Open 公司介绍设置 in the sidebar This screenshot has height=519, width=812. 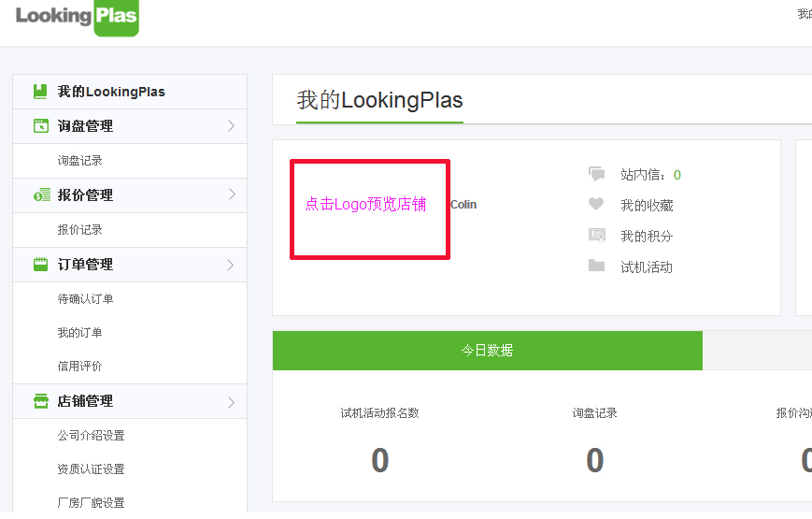coord(92,436)
